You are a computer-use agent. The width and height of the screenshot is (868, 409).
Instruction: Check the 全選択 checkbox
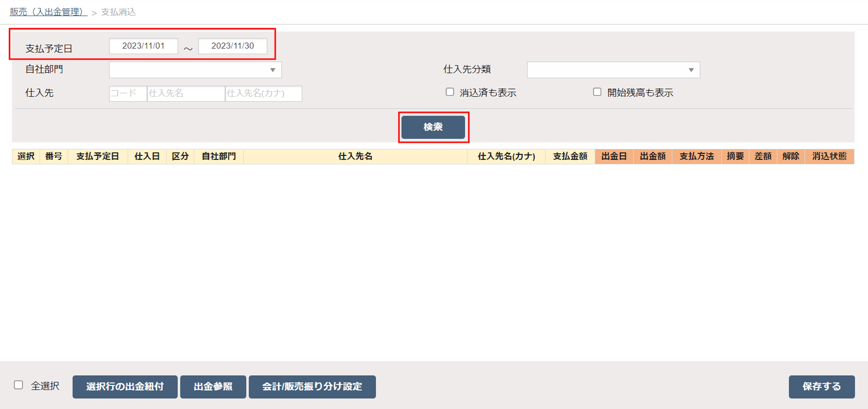18,385
